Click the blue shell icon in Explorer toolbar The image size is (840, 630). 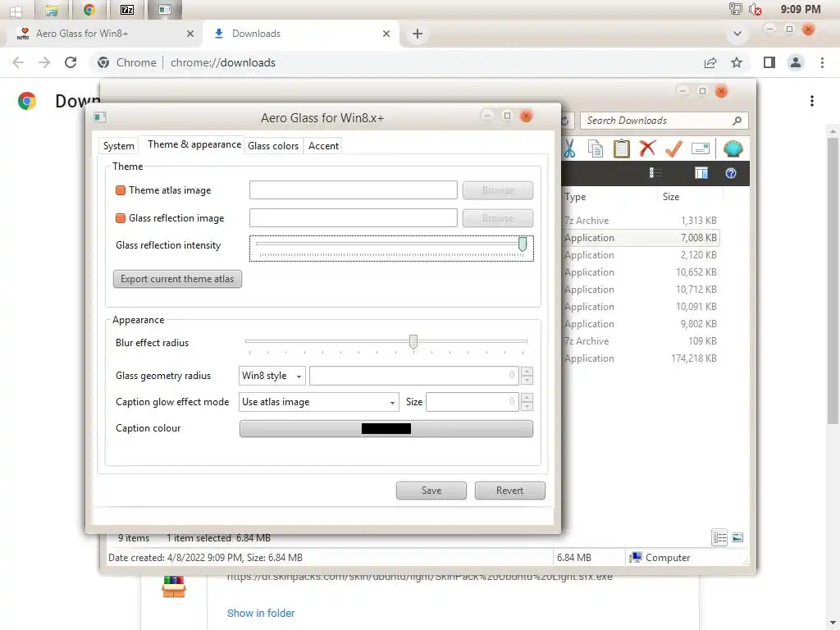pyautogui.click(x=733, y=148)
